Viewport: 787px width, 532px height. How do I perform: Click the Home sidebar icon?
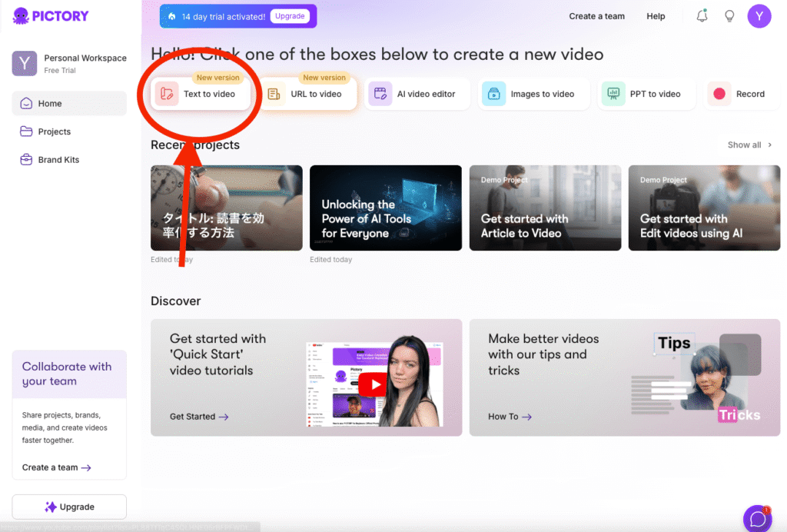26,103
